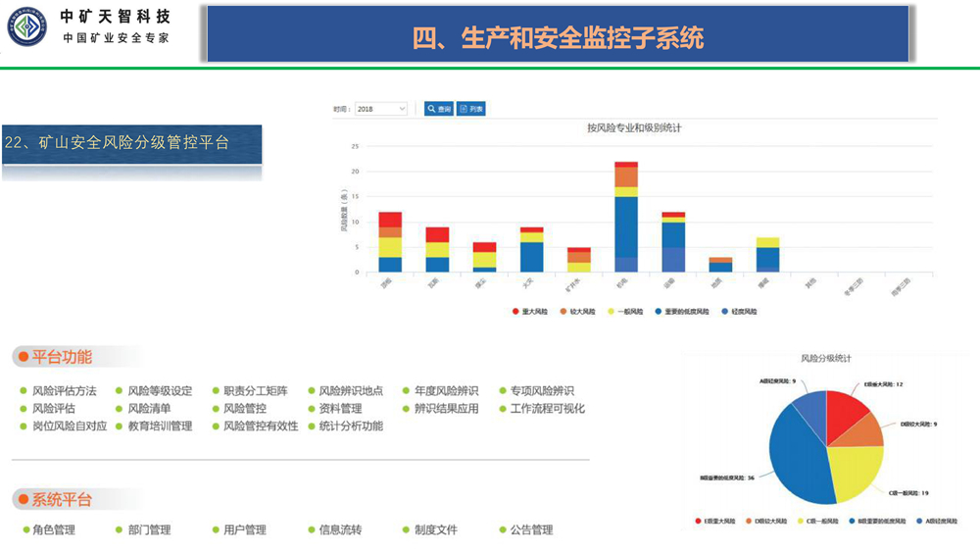The image size is (980, 552).
Task: Click the green bullet before 角色管理
Action: [x=24, y=530]
